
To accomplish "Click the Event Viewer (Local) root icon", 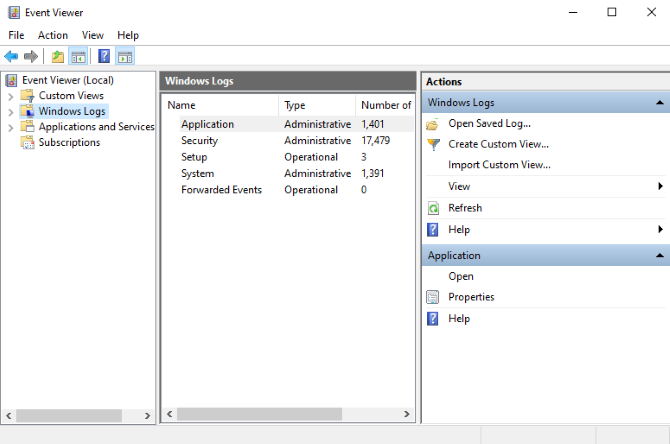I will tap(11, 80).
